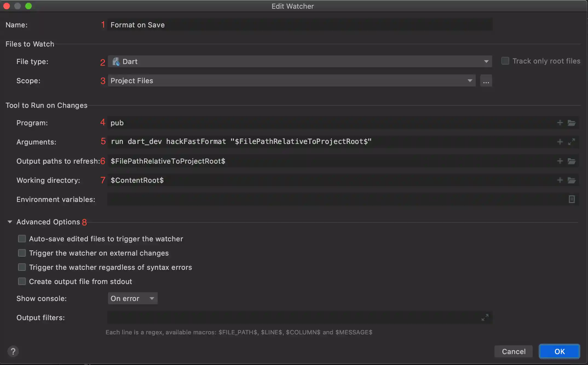Edit the Environment variables list

(572, 199)
